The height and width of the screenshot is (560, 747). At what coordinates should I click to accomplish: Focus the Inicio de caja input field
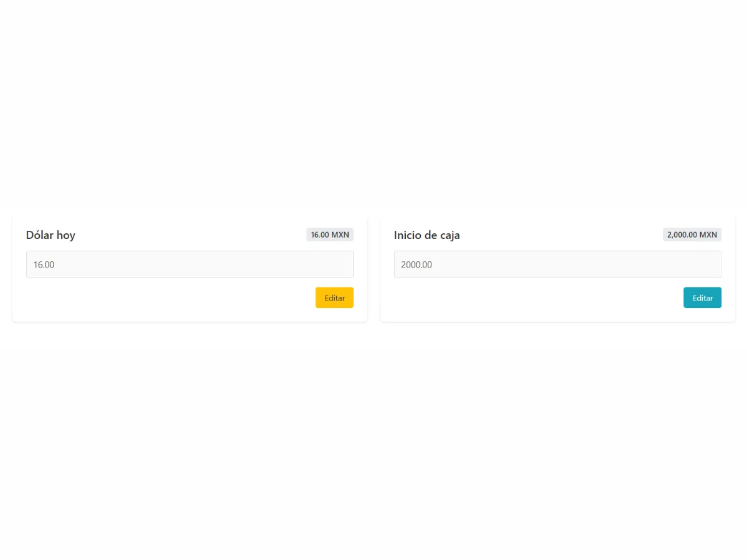[557, 264]
